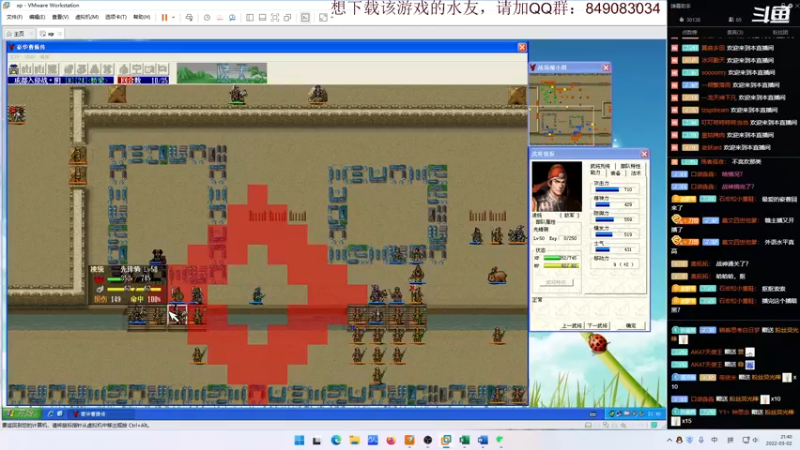Open the 虚拟机(M) menu
The height and width of the screenshot is (450, 800).
pos(87,17)
